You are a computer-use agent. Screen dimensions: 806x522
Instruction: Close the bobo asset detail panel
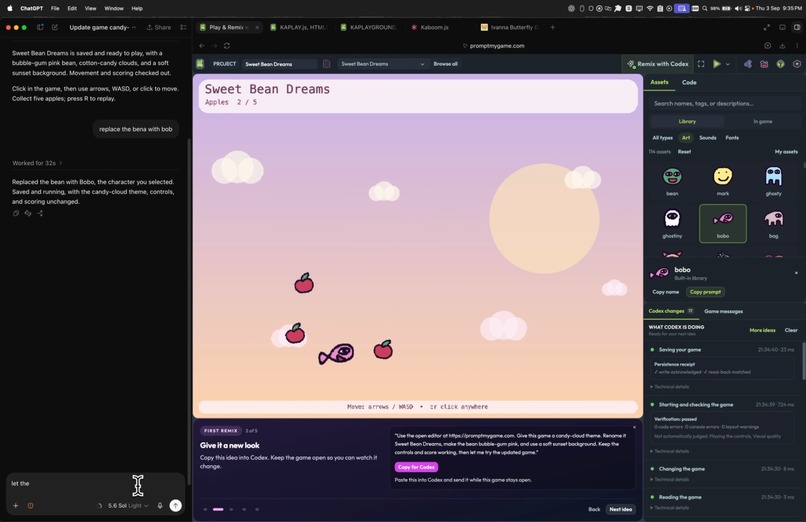pos(796,273)
